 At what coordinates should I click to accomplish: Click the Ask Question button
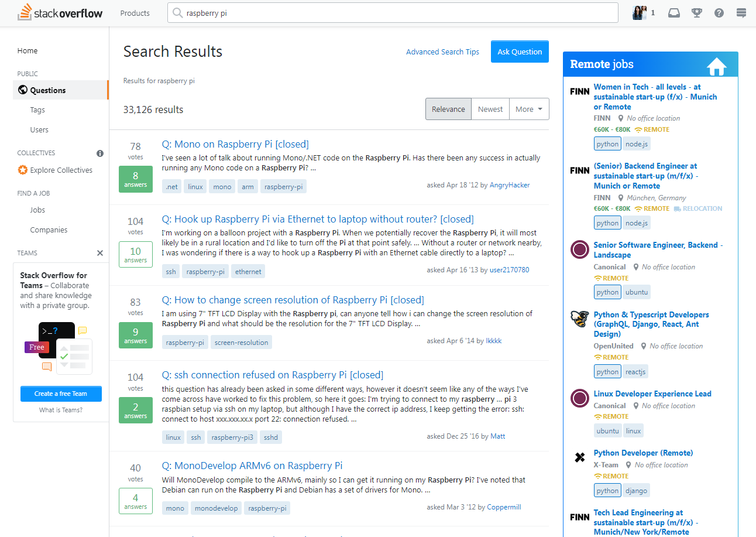pos(520,52)
